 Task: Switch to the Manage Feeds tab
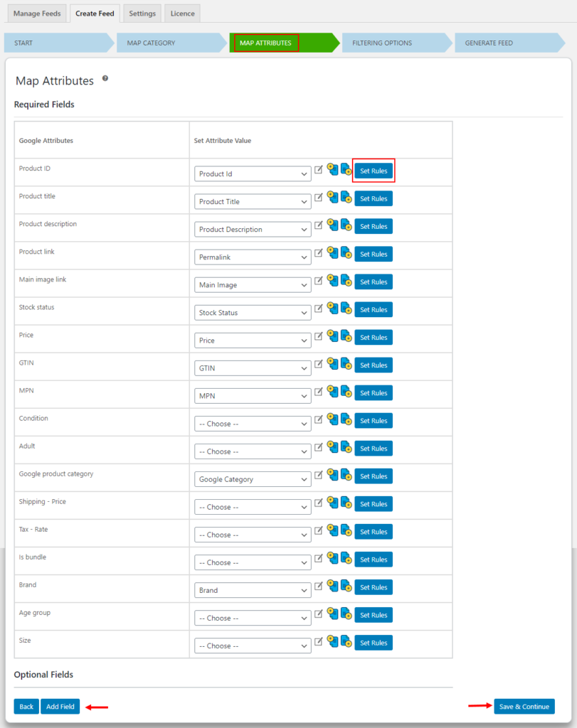(x=36, y=13)
